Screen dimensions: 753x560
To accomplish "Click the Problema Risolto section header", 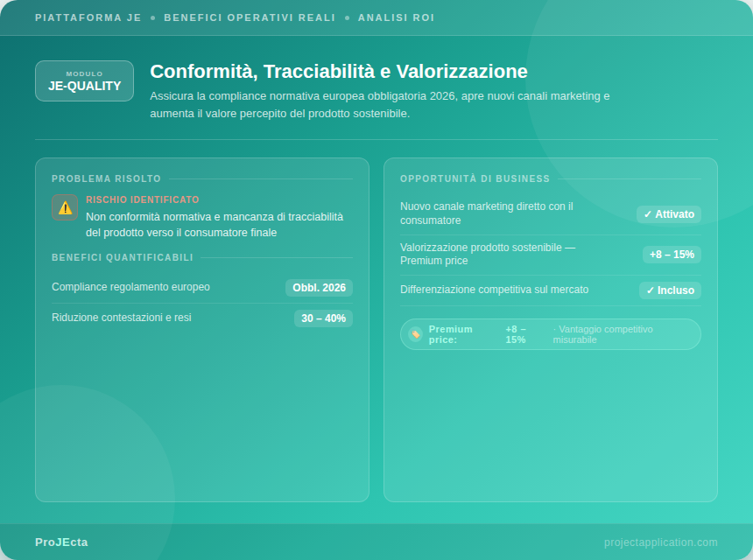I will pos(107,178).
